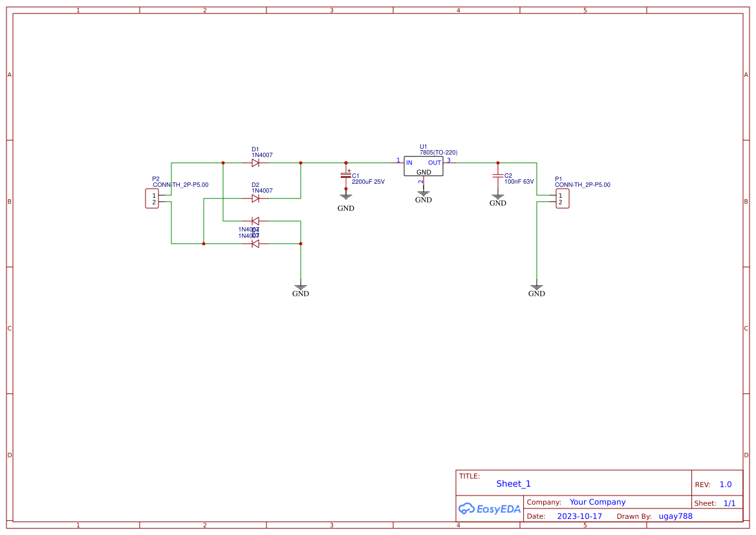Select capacitor C2 100nF symbol
Viewport: 756px width, 535px height.
tap(498, 175)
